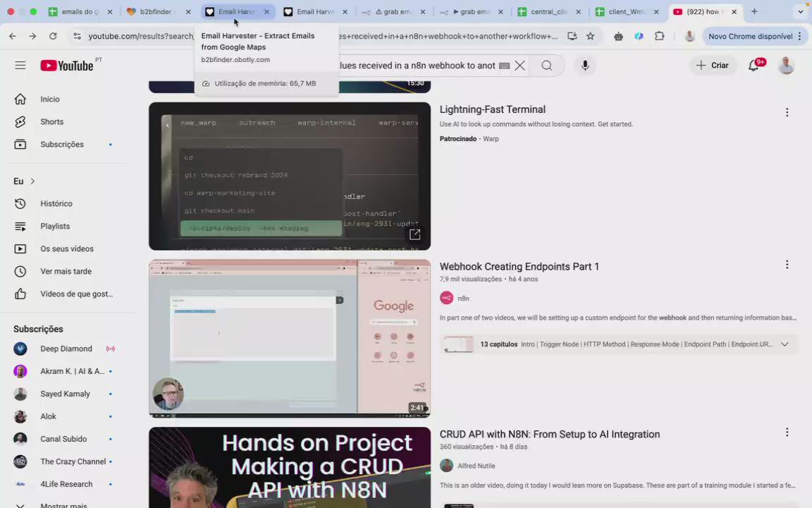Go to the YouTube home logo
This screenshot has height=508, width=812.
click(68, 66)
